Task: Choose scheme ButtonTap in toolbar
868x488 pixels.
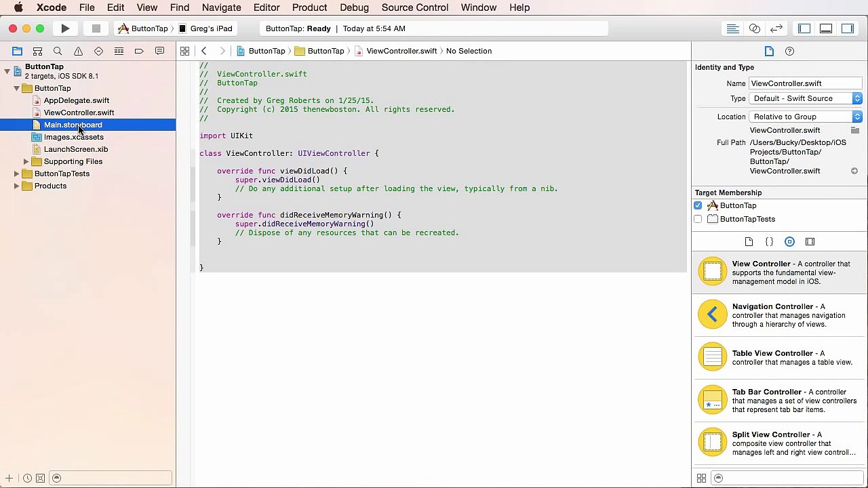Action: pyautogui.click(x=143, y=28)
